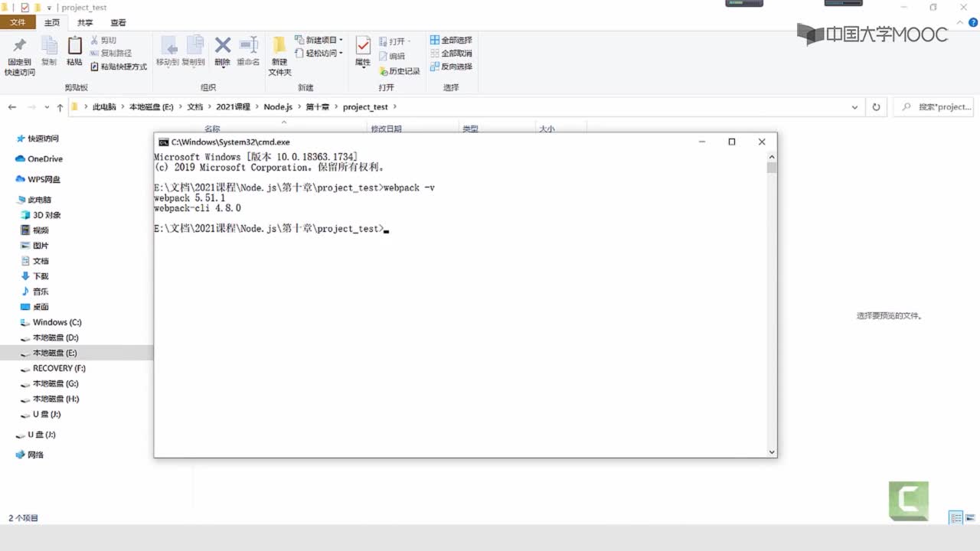Image resolution: width=980 pixels, height=551 pixels.
Task: Select RECOVERY (F:) drive
Action: [x=53, y=368]
